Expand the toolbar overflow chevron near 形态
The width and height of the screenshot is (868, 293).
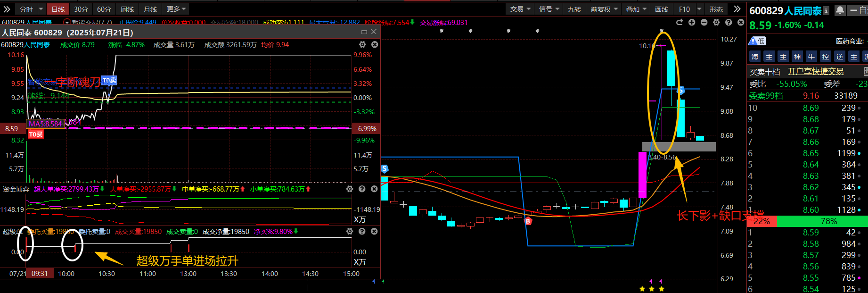click(x=737, y=9)
